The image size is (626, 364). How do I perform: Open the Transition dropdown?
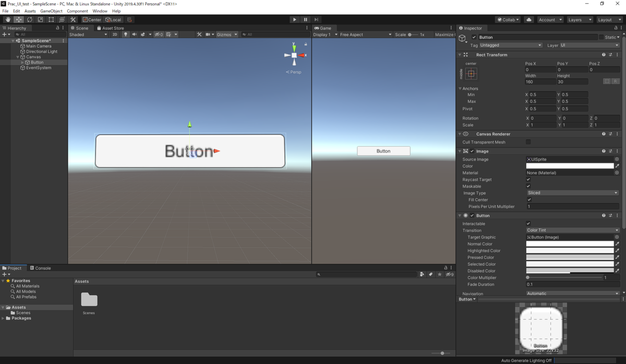click(572, 230)
